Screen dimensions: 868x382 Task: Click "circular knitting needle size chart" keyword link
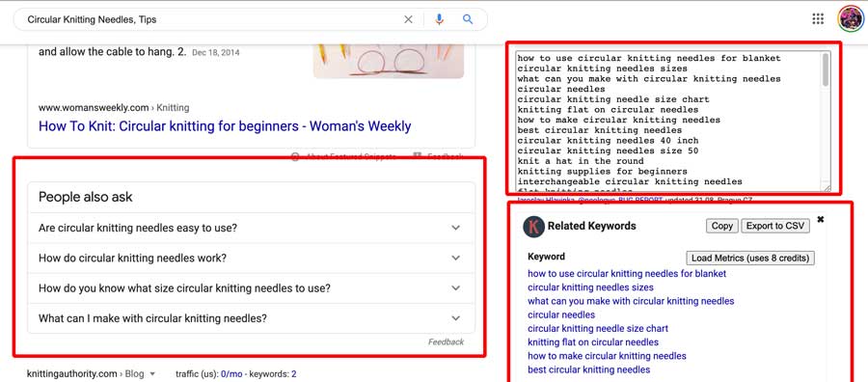pos(598,328)
